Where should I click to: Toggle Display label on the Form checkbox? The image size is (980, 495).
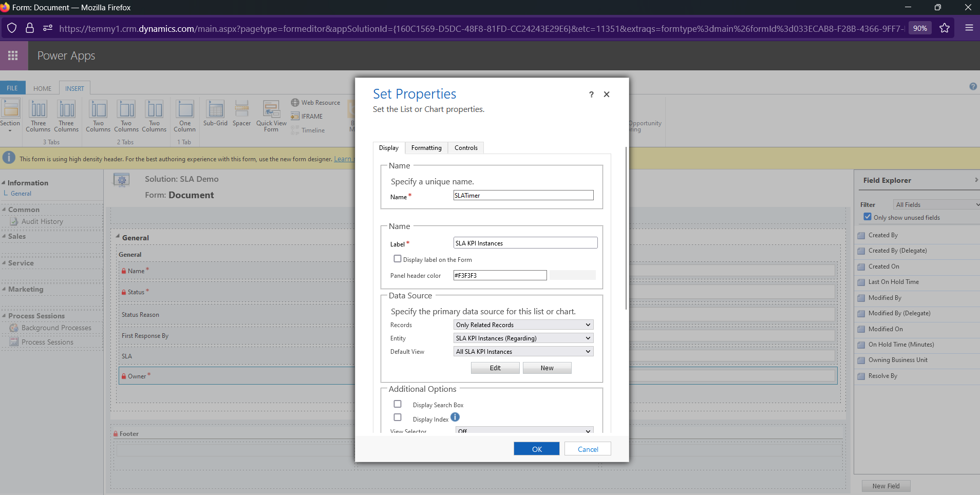[398, 259]
